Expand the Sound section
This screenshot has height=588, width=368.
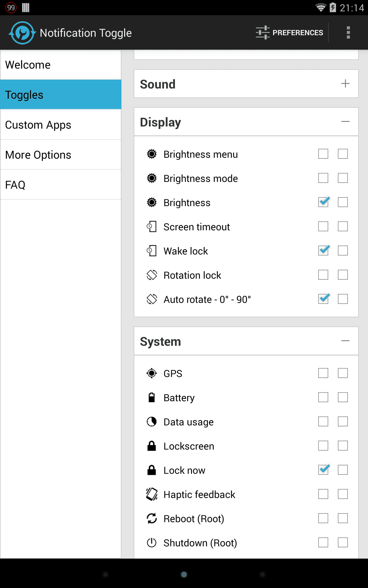pyautogui.click(x=345, y=84)
